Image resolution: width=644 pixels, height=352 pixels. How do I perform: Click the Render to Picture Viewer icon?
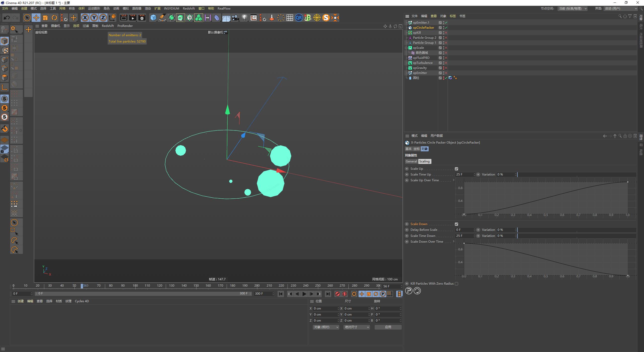pyautogui.click(x=133, y=18)
